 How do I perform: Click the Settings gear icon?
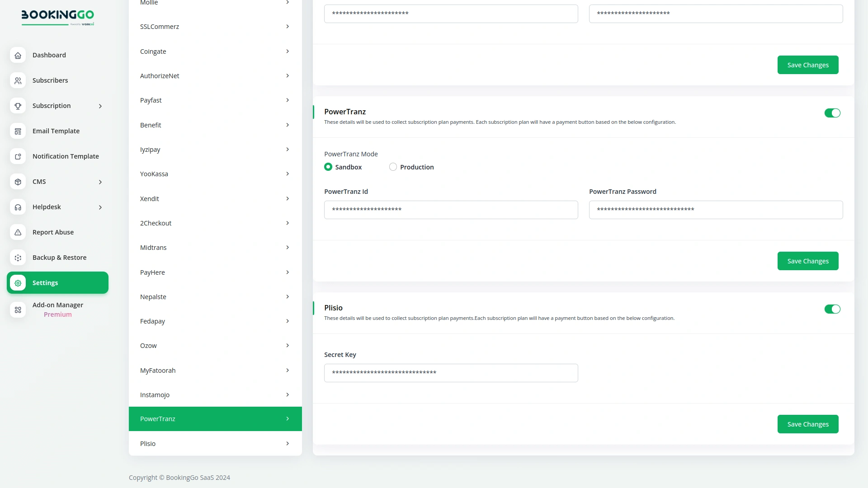click(x=18, y=283)
